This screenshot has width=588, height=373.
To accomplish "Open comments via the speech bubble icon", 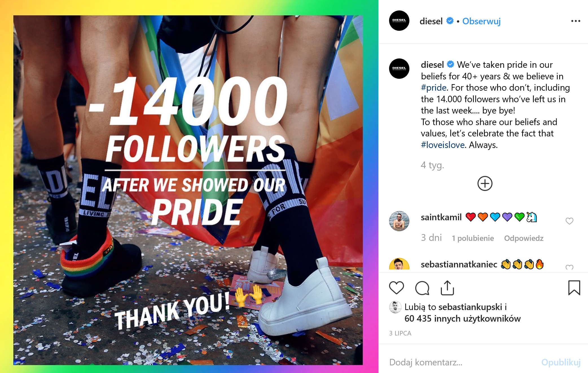I will [422, 288].
